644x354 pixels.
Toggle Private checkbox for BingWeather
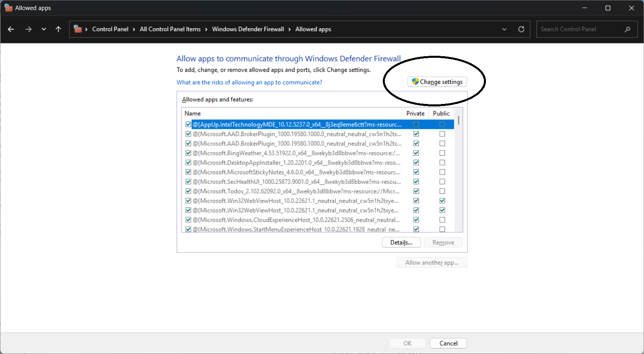pos(416,153)
